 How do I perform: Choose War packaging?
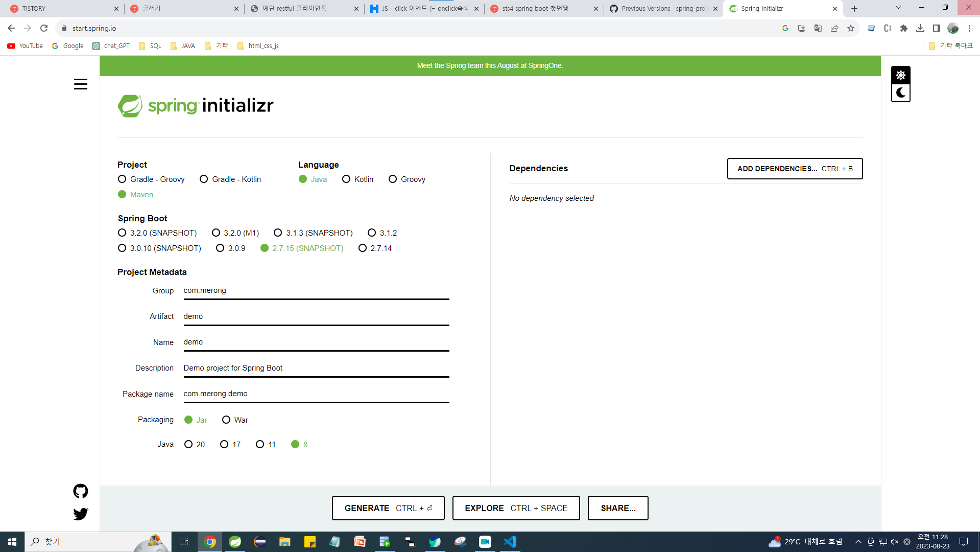click(235, 420)
